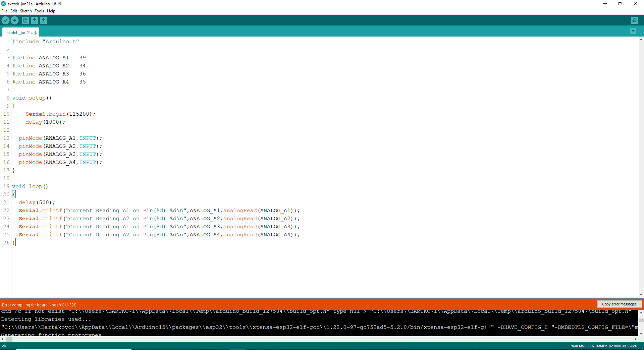Open the Serial Monitor magnifier icon

tap(635, 20)
